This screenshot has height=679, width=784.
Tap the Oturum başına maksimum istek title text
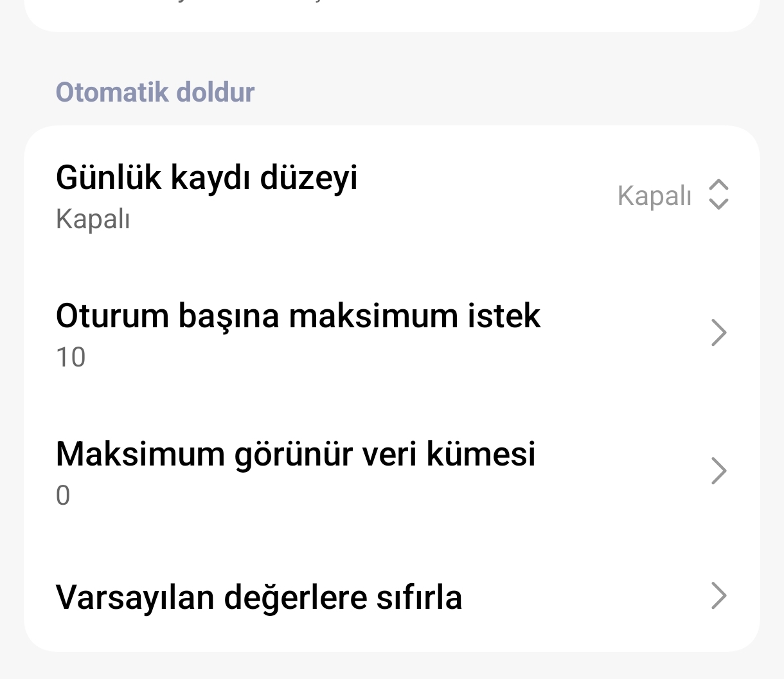[298, 316]
